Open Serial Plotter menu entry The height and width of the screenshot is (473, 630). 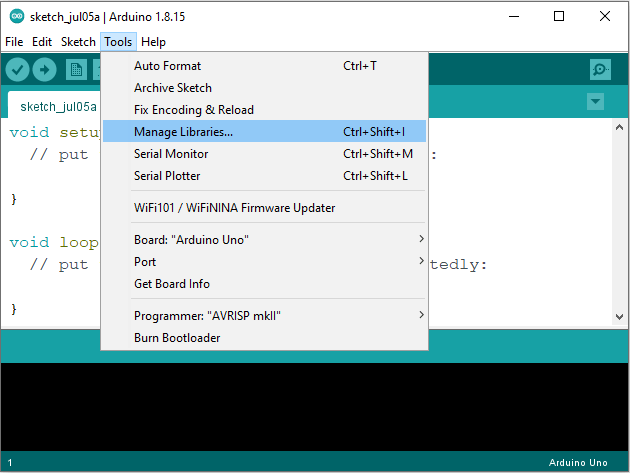tap(264, 176)
